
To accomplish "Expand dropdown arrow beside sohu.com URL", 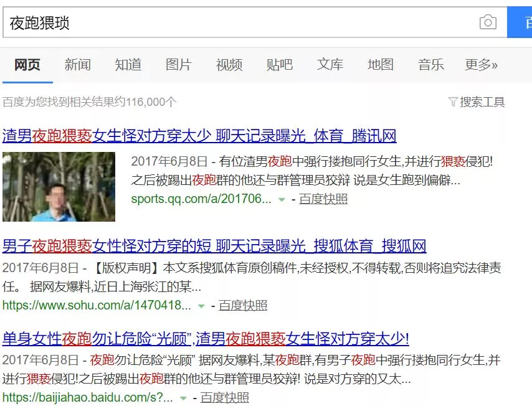I will click(x=201, y=306).
